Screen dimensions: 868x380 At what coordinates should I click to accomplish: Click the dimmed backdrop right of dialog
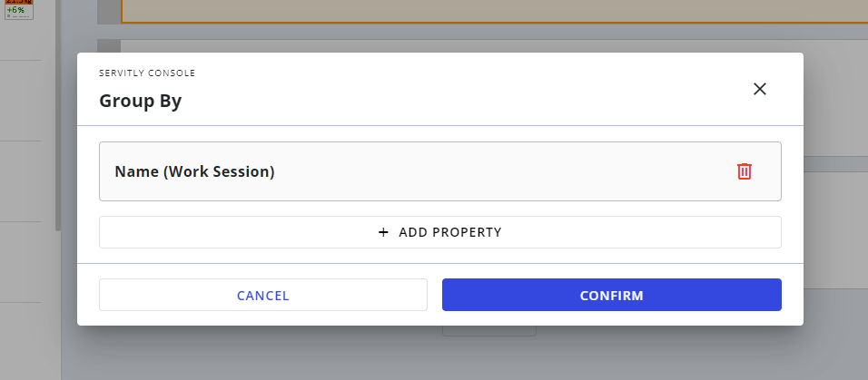coord(836,221)
